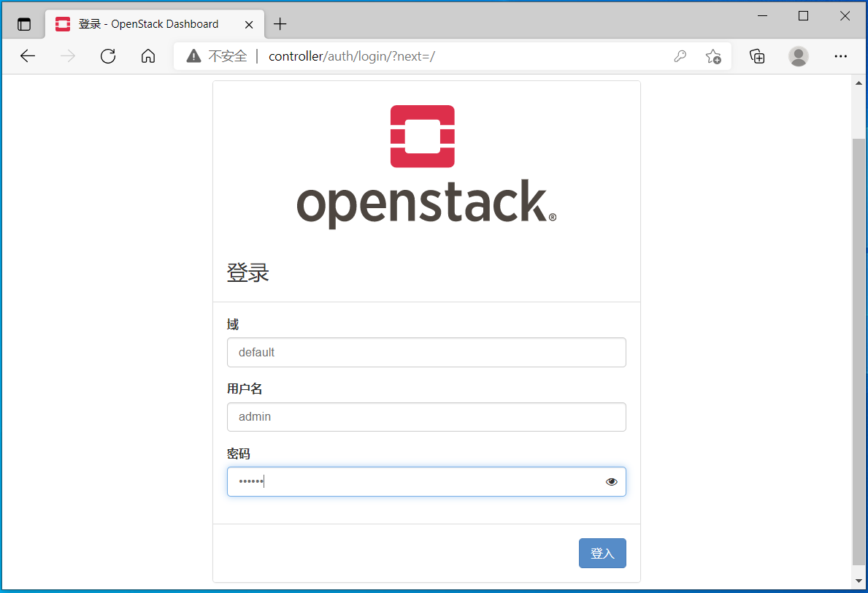Close the OpenStack Dashboard tab
This screenshot has height=593, width=868.
[249, 24]
